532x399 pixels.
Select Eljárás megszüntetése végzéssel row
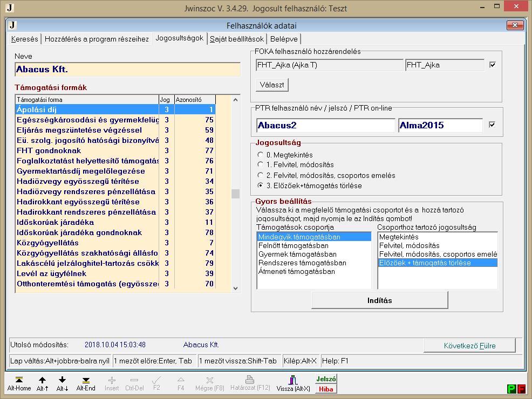(x=115, y=130)
